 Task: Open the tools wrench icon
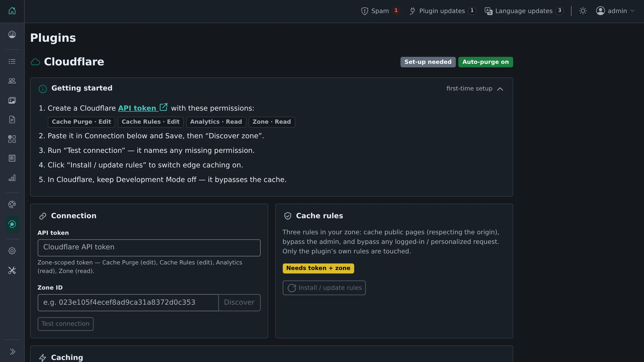coord(12,270)
